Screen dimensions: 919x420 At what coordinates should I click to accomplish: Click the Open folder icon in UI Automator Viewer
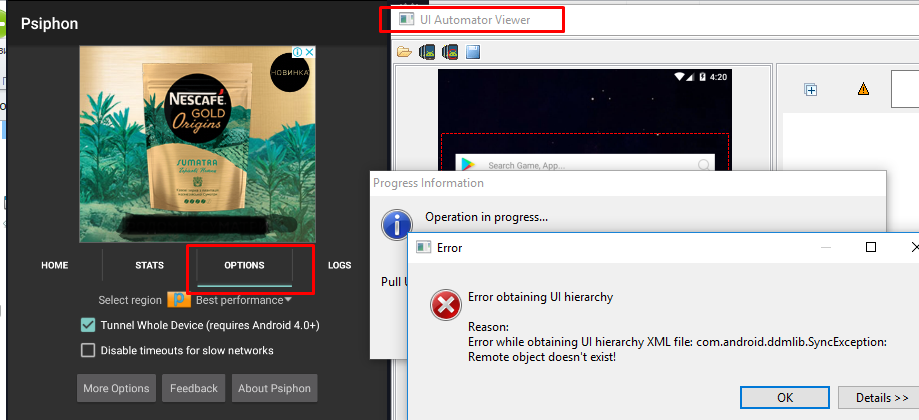coord(404,52)
